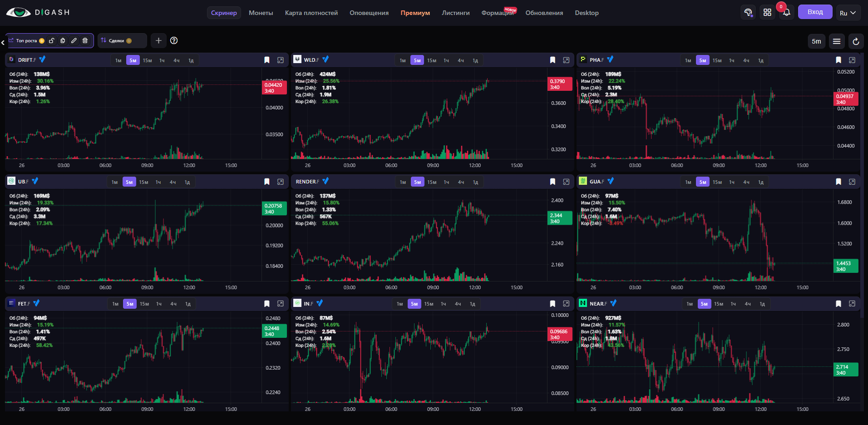The width and height of the screenshot is (868, 425).
Task: Toggle the lock on Топ роста preset
Action: click(x=52, y=40)
